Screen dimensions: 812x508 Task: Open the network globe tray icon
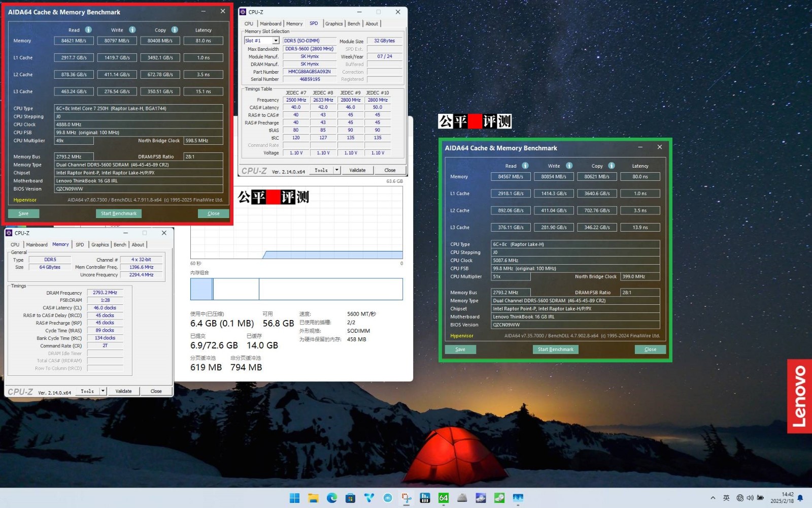[740, 498]
